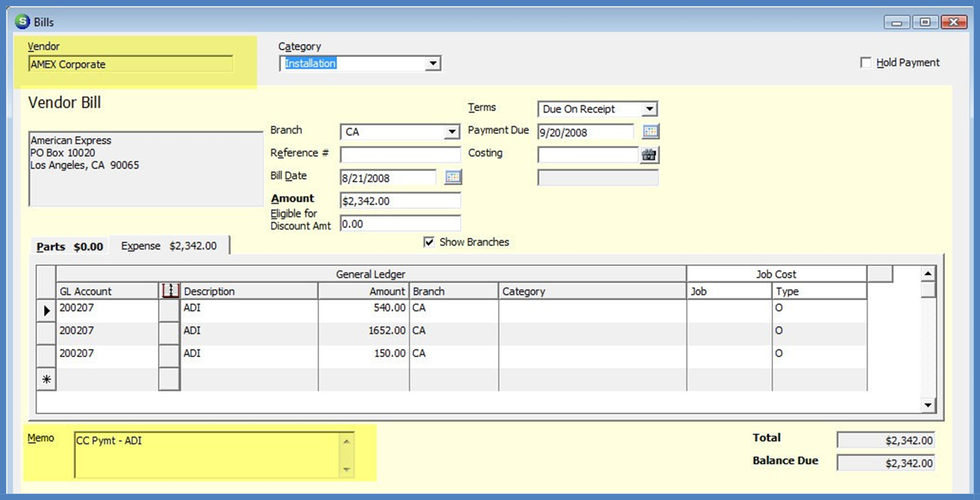
Task: Enable the Hold Payment checkbox
Action: [865, 63]
